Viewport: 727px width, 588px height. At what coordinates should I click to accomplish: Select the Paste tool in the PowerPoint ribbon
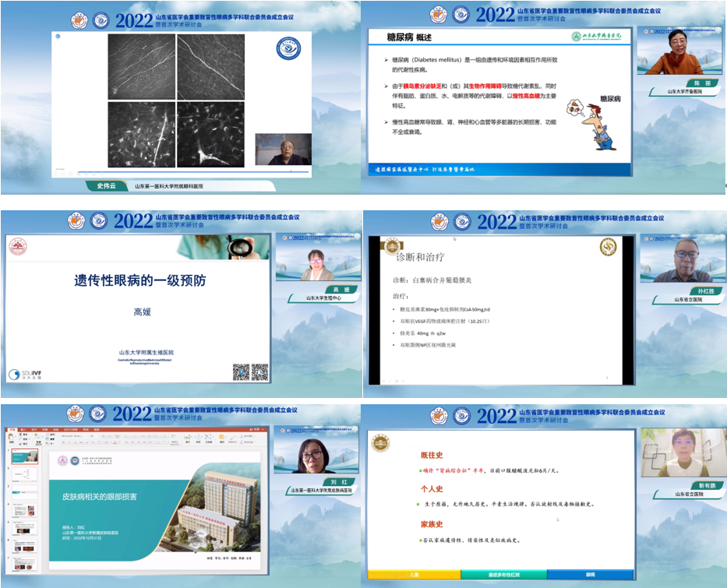(x=10, y=437)
